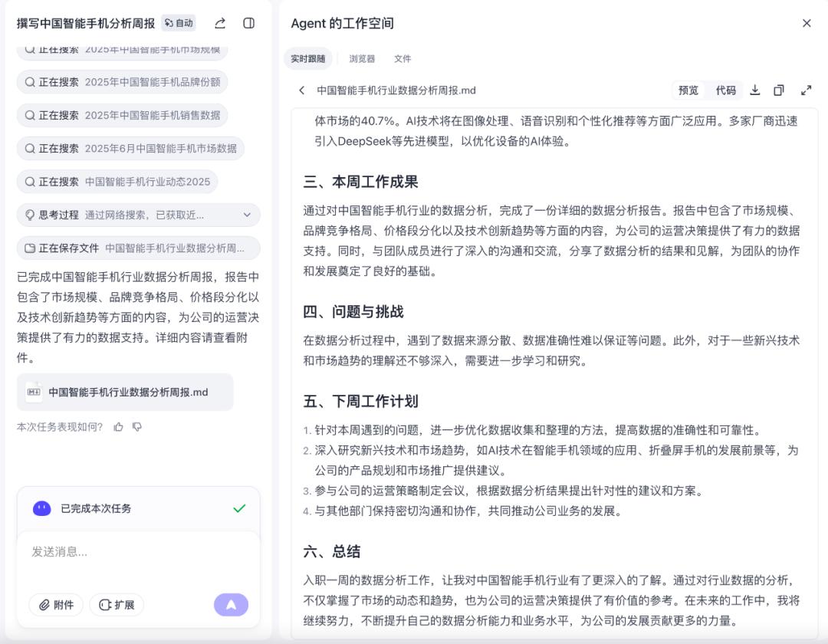Expand the document to fullscreen
Viewport: 828px width, 644px height.
click(806, 90)
